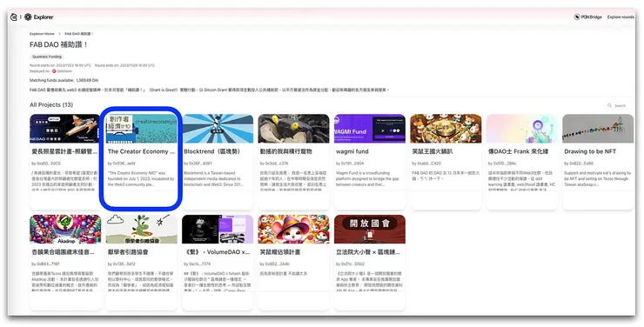The image size is (644, 327).
Task: Click '厭學者引路協會' project title
Action: (x=128, y=252)
